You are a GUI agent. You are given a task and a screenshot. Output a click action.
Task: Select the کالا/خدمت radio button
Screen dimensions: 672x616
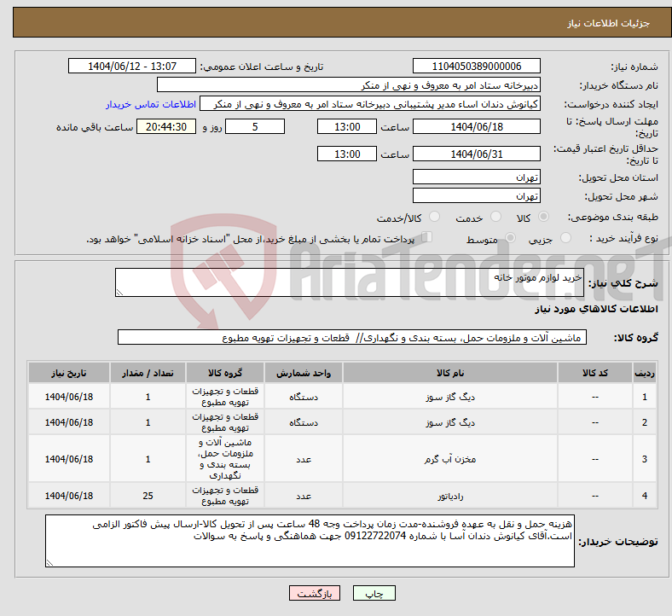435,217
